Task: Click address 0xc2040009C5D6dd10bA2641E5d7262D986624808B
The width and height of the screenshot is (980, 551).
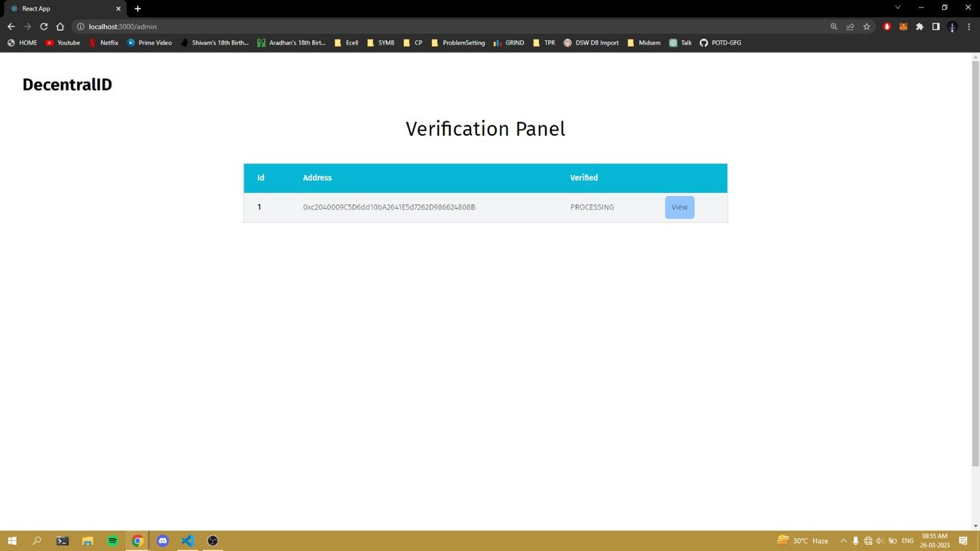Action: pos(389,207)
